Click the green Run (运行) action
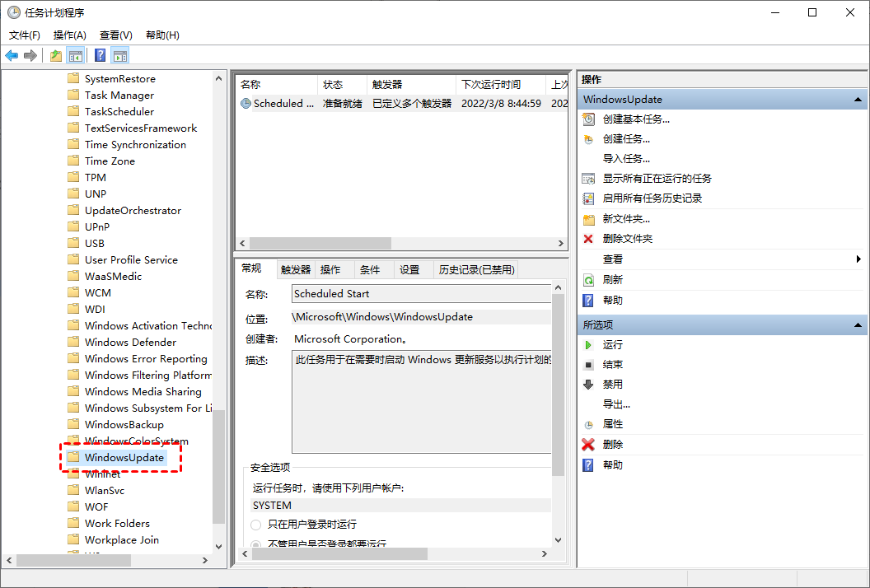Viewport: 870px width, 588px height. point(612,344)
